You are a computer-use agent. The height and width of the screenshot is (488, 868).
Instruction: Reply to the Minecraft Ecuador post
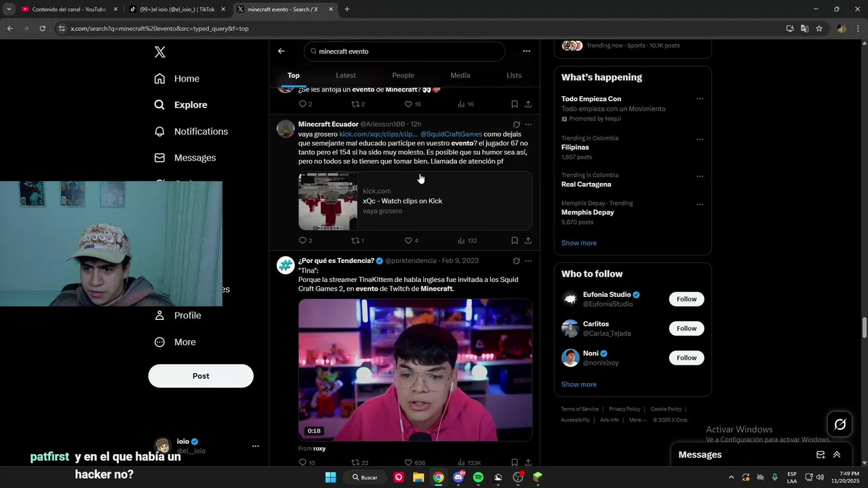305,241
